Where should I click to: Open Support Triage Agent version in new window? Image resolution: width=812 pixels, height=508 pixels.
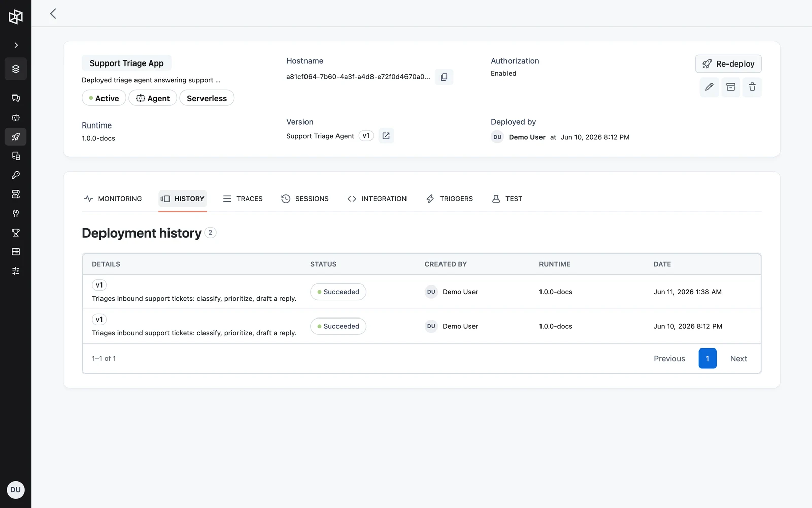tap(386, 136)
